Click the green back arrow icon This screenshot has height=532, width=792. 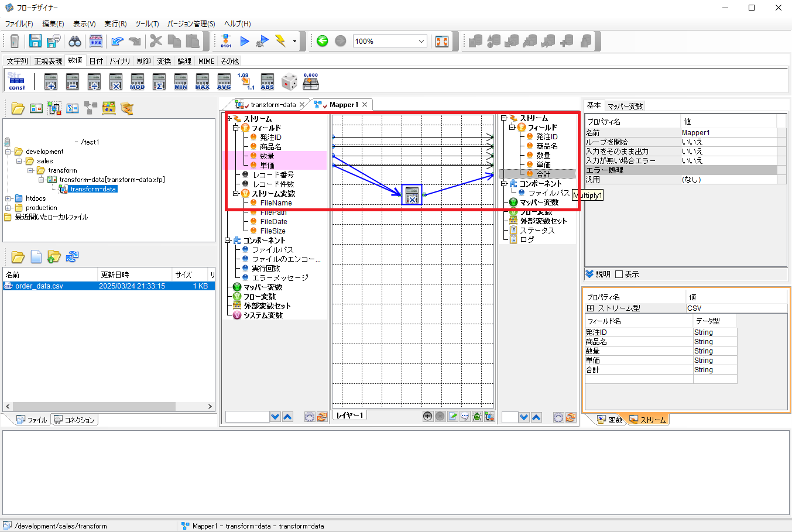[322, 41]
